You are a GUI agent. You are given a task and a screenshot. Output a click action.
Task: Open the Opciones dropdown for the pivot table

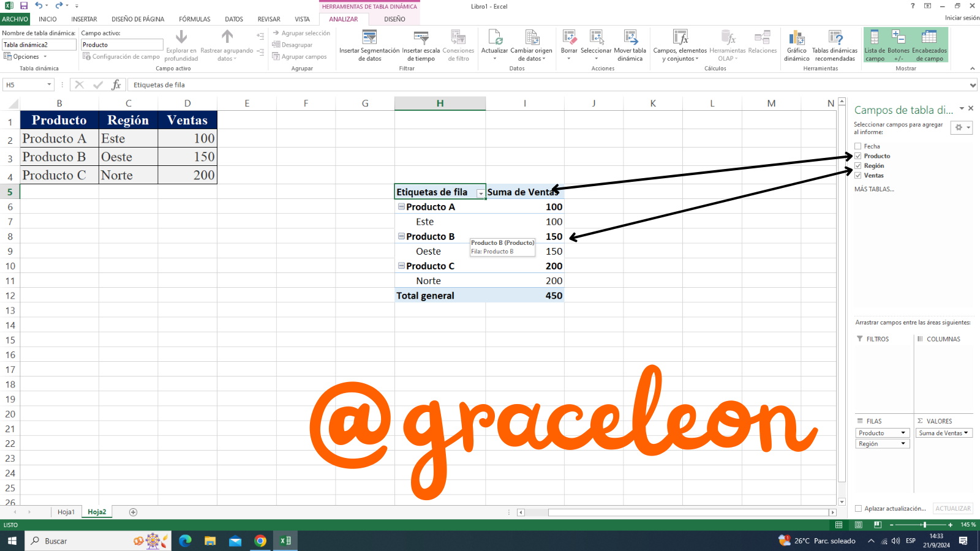click(25, 57)
